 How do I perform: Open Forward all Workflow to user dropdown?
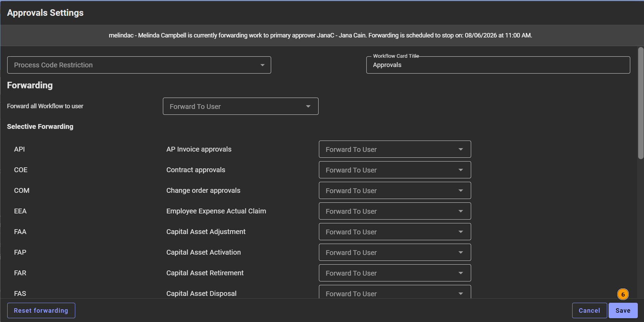pos(241,106)
